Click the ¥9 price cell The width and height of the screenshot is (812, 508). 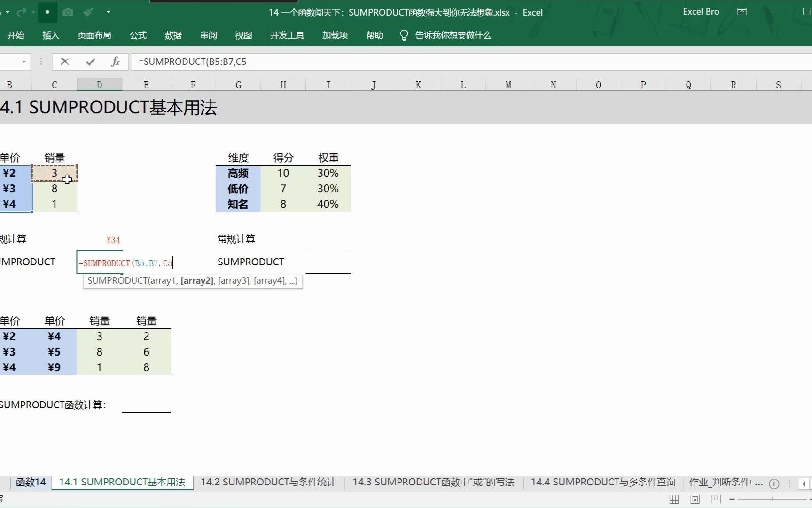tap(55, 367)
